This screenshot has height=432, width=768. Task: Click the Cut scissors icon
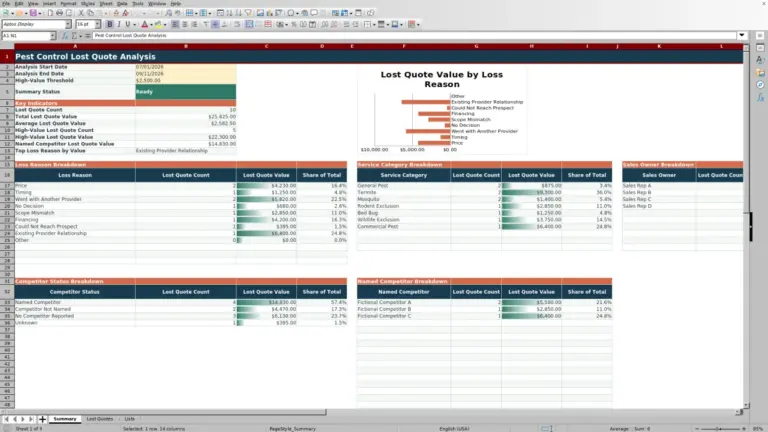pyautogui.click(x=81, y=13)
